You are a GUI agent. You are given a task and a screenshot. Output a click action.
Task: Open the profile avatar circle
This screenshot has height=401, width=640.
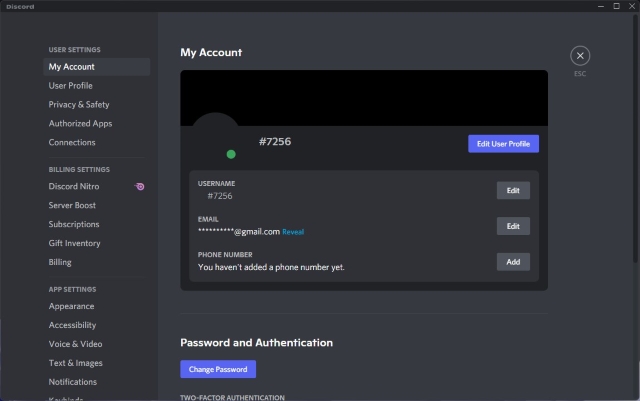point(215,136)
